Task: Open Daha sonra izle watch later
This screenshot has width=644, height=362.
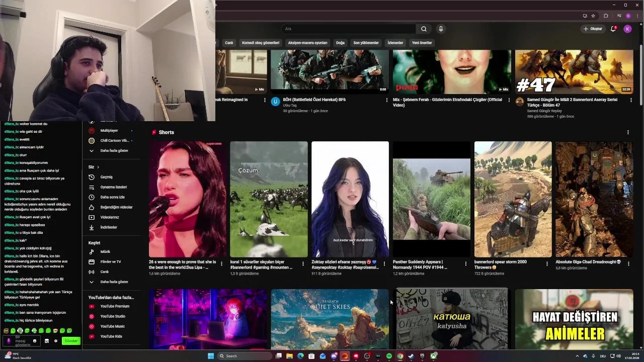Action: (x=112, y=197)
